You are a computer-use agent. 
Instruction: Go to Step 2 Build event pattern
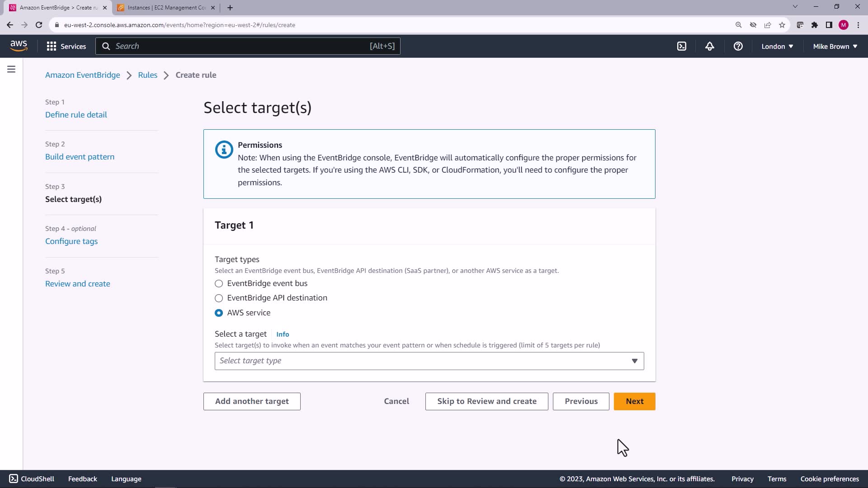(x=80, y=157)
